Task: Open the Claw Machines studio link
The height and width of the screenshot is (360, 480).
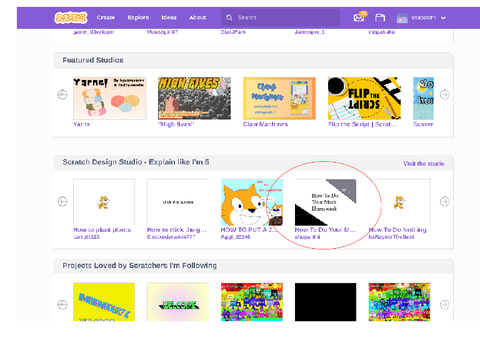Action: (x=265, y=124)
